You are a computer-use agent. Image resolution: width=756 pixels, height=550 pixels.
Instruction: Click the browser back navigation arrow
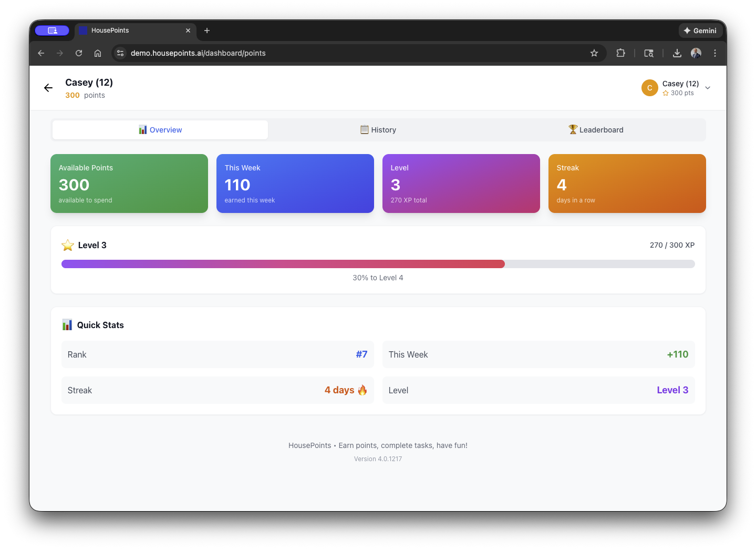41,53
